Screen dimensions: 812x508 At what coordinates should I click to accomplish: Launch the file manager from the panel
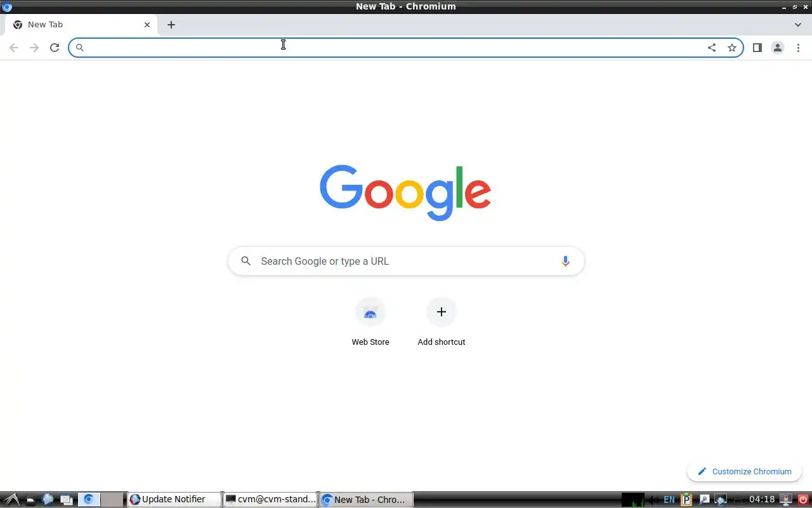(x=30, y=500)
